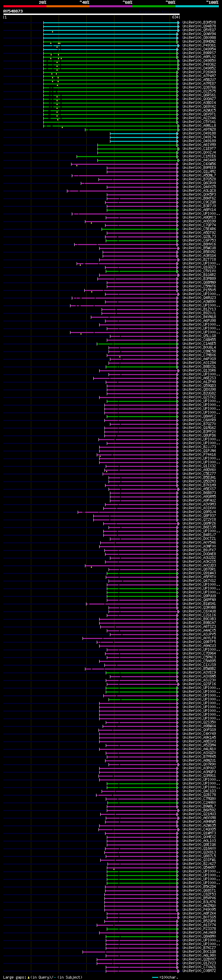Open hit UniRef100_B3H5Y8

tap(199, 23)
